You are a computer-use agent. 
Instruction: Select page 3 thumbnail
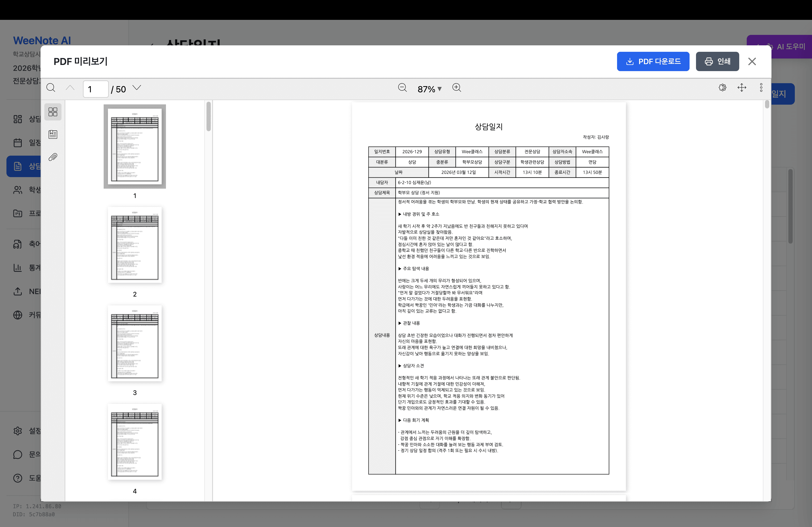(135, 343)
